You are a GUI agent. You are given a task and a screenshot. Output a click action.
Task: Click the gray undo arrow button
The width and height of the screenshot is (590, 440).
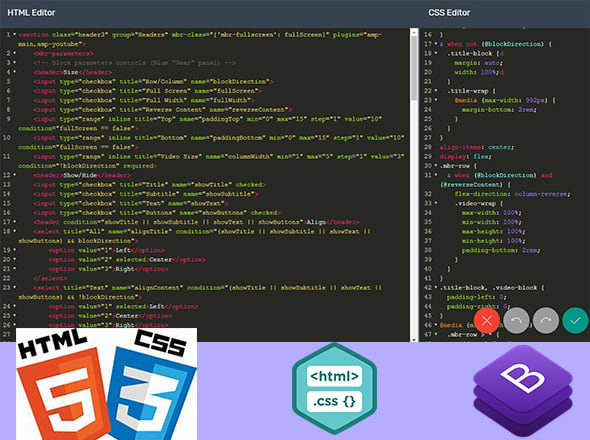coord(516,321)
